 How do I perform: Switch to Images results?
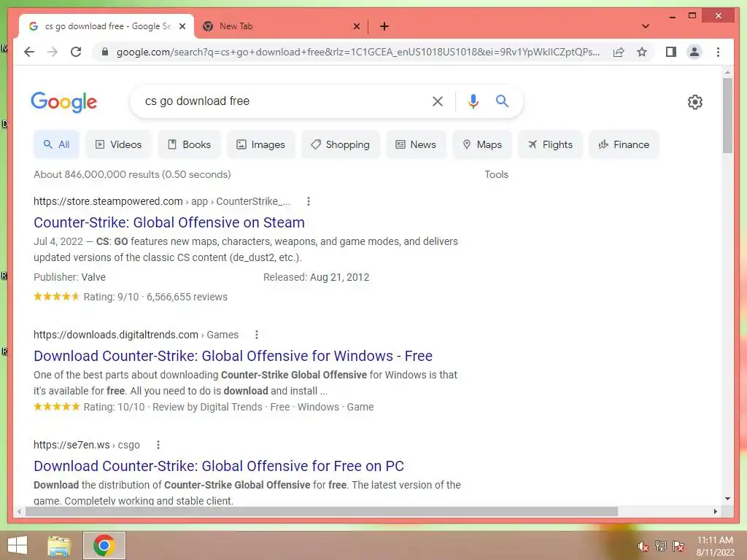260,144
